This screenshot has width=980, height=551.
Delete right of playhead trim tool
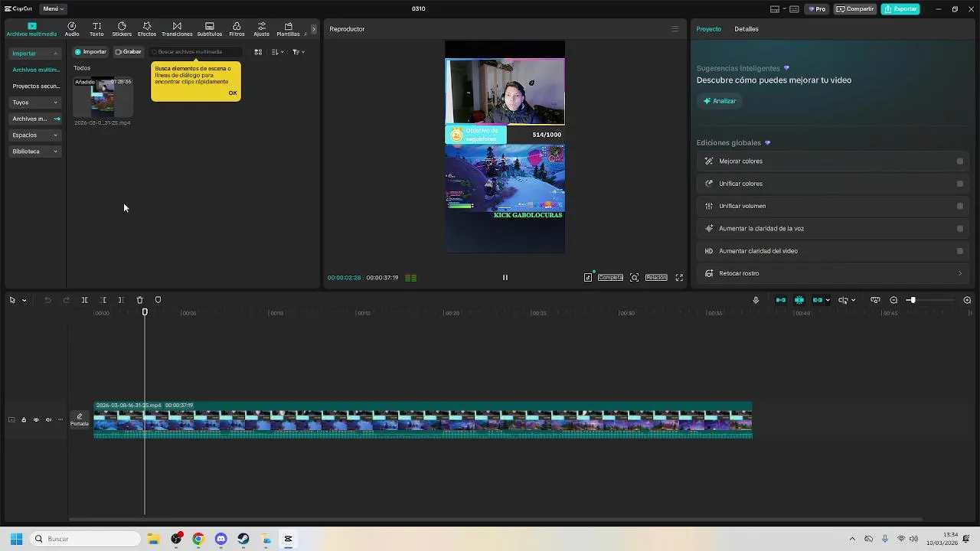[x=121, y=300]
